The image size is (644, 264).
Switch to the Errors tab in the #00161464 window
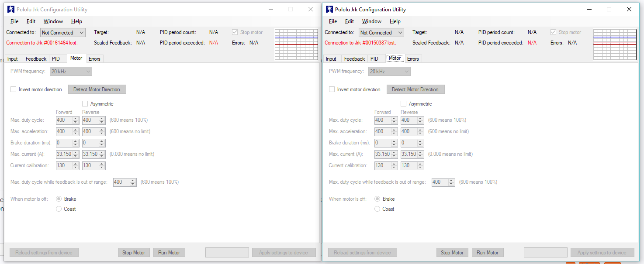point(94,59)
